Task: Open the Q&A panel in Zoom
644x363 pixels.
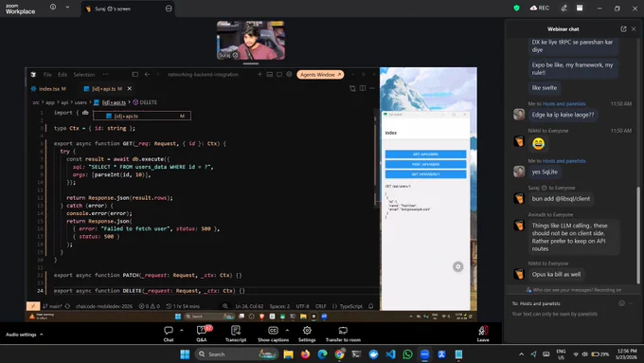Action: pyautogui.click(x=202, y=334)
